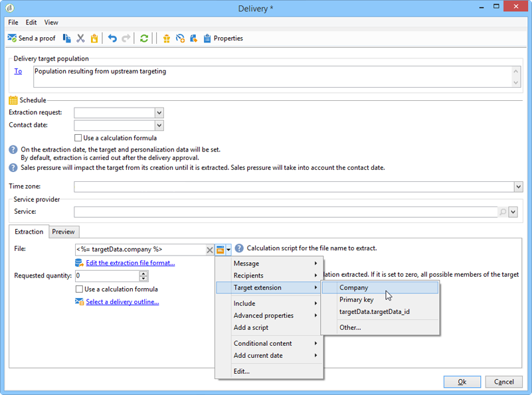
Task: Expand the Include submenu
Action: 270,303
